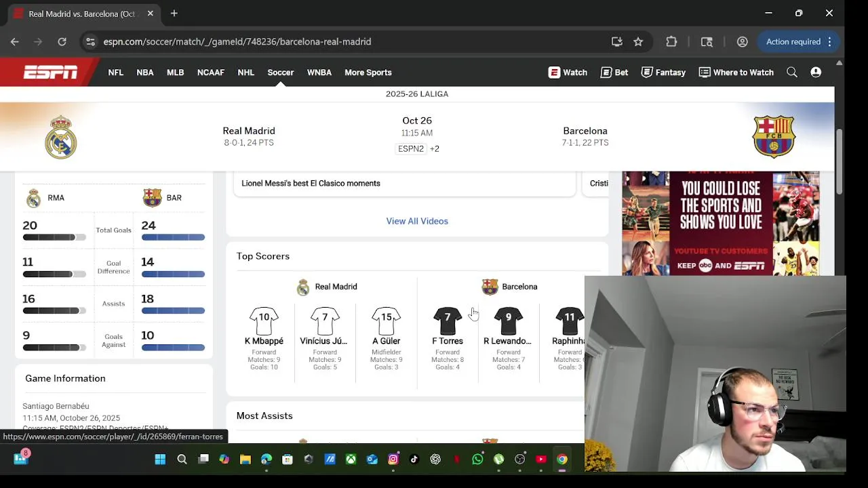Click the Santiago Bernabéu venue text

pyautogui.click(x=56, y=406)
